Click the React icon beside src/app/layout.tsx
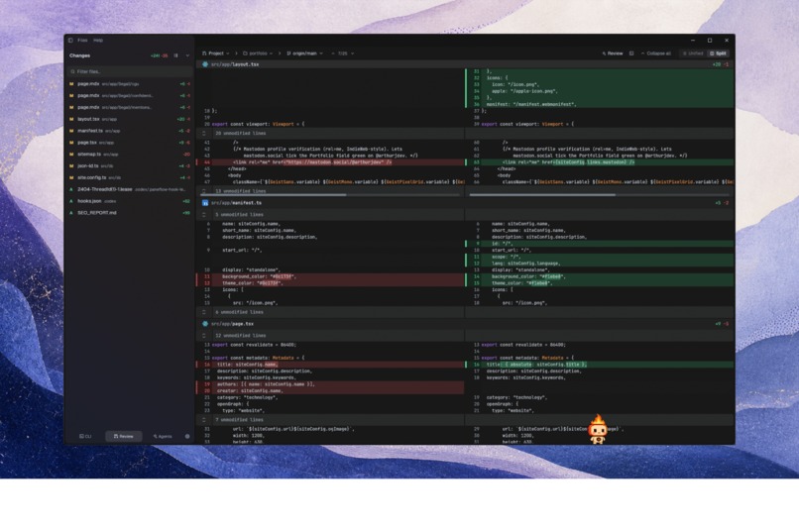This screenshot has height=532, width=799. coord(205,64)
